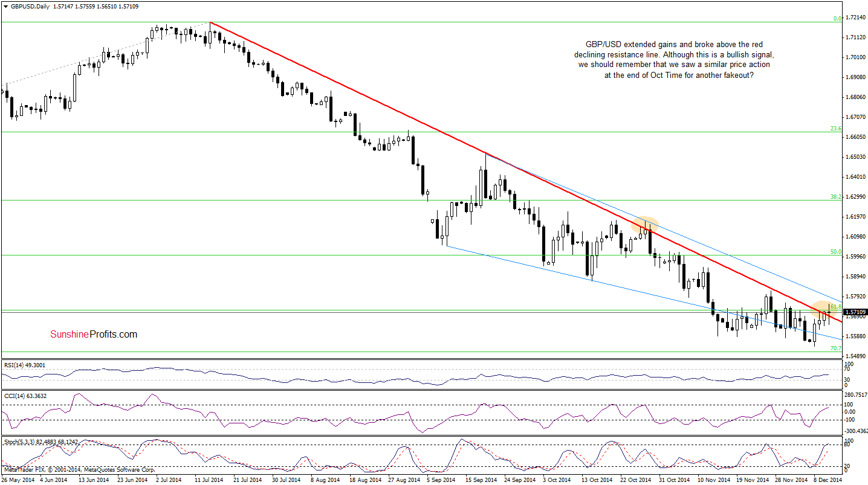Click the 23.6 Fibonacci level label
The image size is (868, 485).
pos(836,128)
